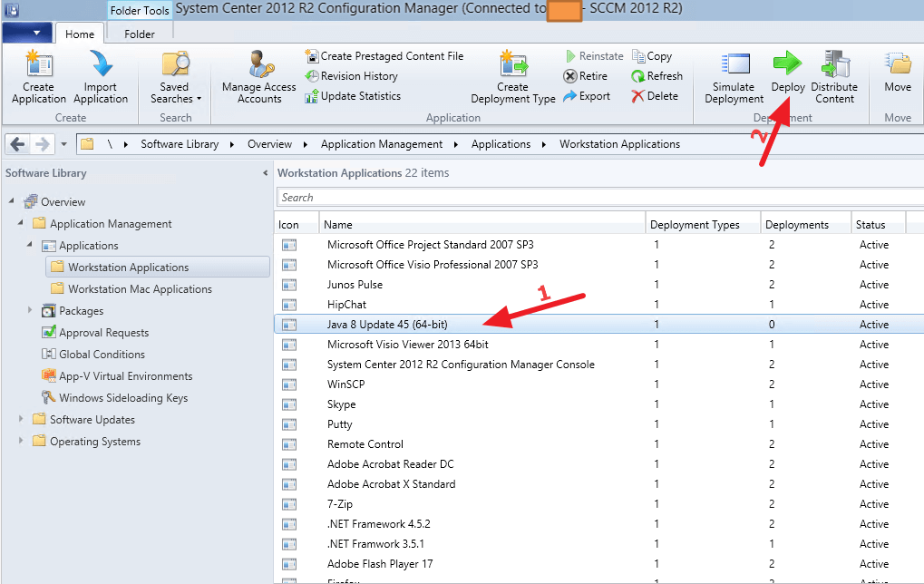Screen dimensions: 924x584
Task: Switch to the Home ribbon tab
Action: point(80,34)
